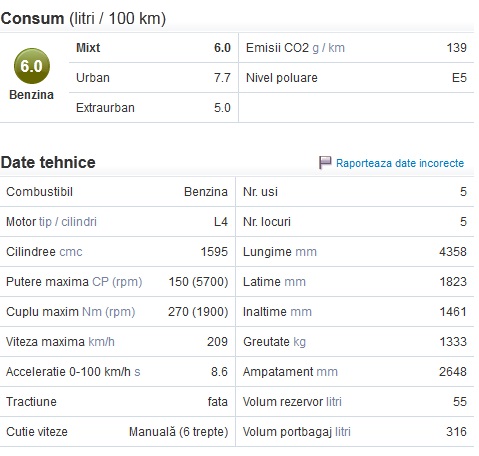Click the Putere maxima value 150 (5700)
This screenshot has width=479, height=456.
(x=198, y=282)
